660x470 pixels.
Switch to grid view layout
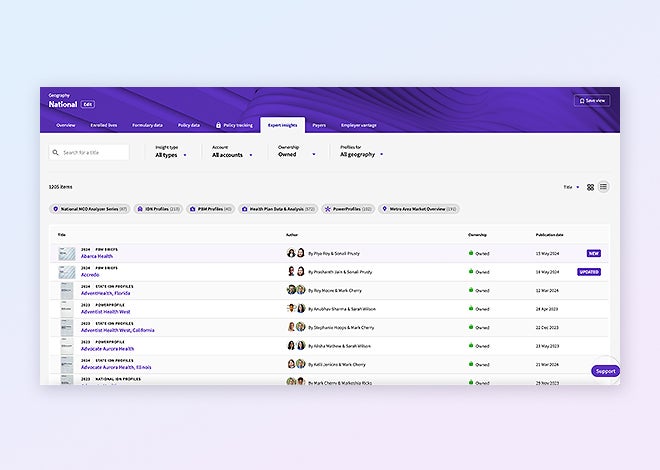click(x=590, y=187)
